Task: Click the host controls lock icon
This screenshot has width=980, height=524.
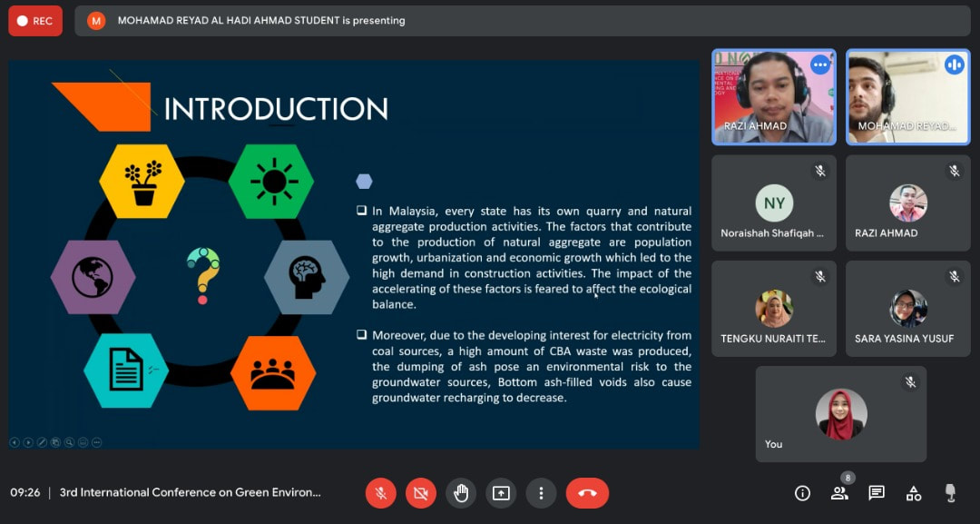Action: click(950, 493)
